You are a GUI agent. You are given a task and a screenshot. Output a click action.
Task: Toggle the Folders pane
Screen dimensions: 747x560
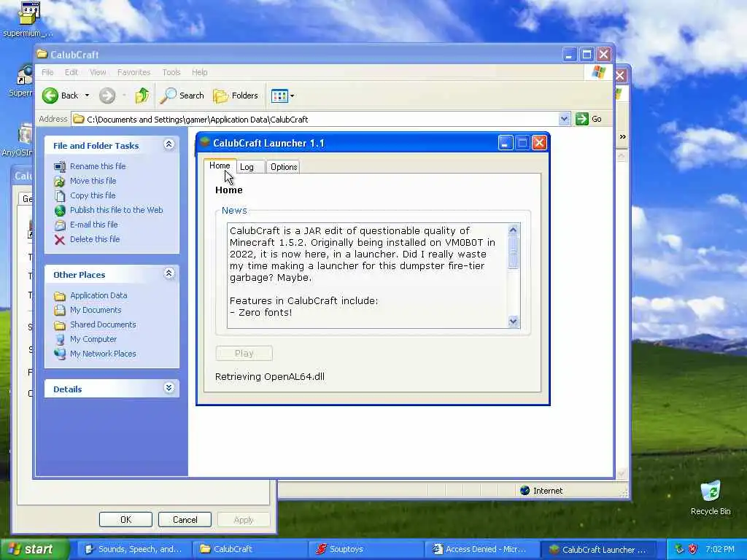[x=236, y=96]
